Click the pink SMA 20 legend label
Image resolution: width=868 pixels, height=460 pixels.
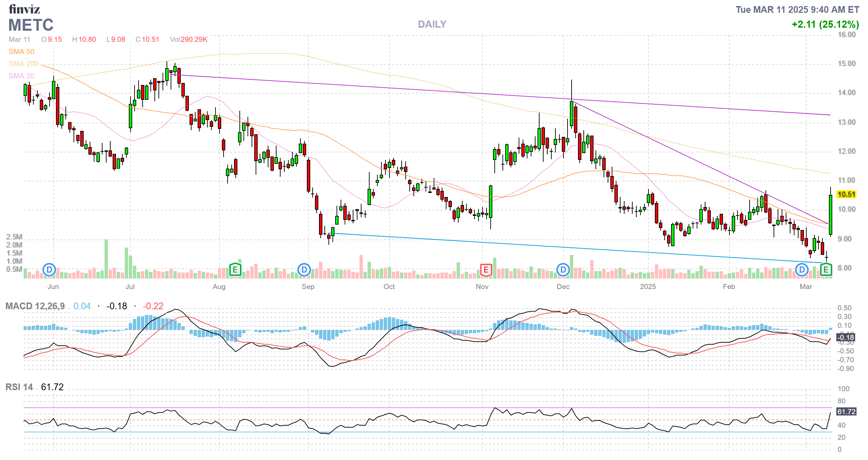pos(21,76)
